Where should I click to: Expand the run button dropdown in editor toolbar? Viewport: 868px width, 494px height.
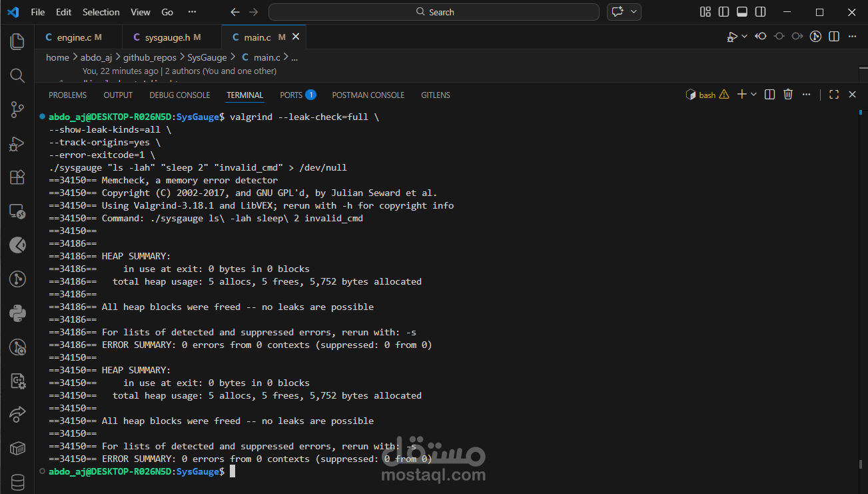(x=744, y=37)
